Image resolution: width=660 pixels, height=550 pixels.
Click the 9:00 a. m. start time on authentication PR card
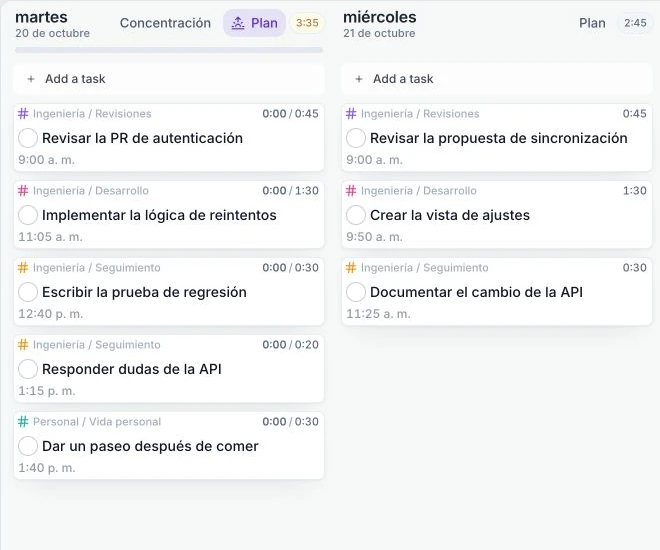46,160
